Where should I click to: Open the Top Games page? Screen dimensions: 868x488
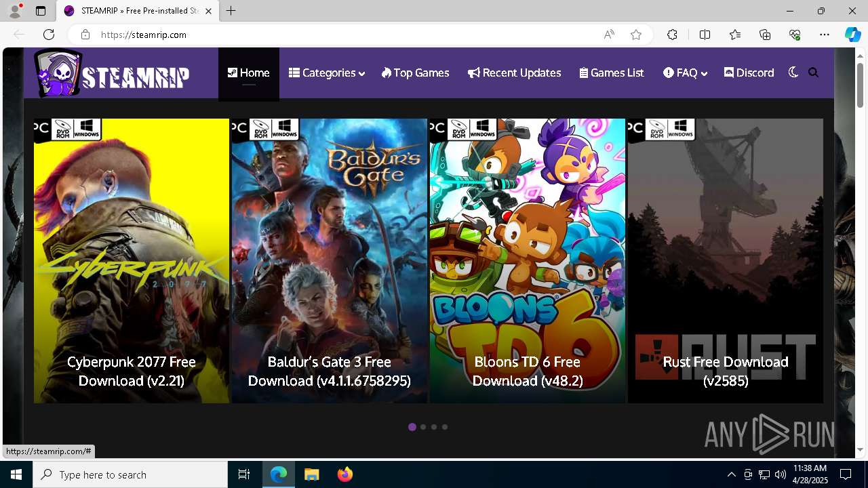416,73
